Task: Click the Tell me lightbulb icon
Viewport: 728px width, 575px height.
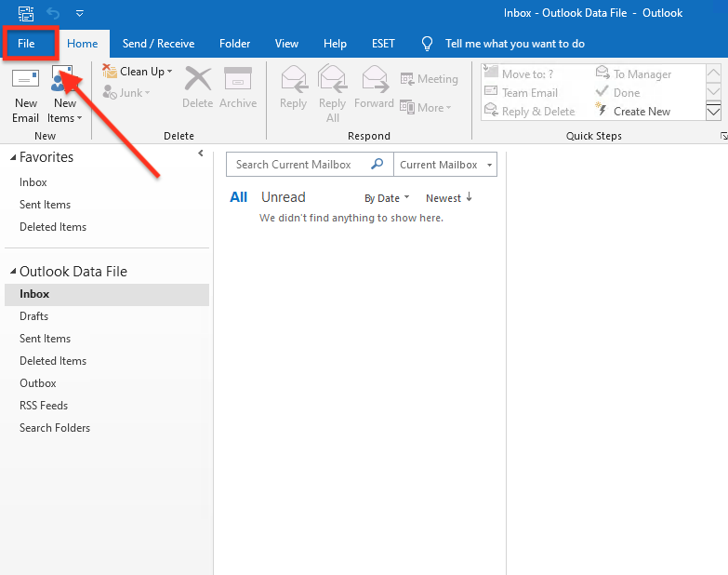Action: click(x=427, y=44)
